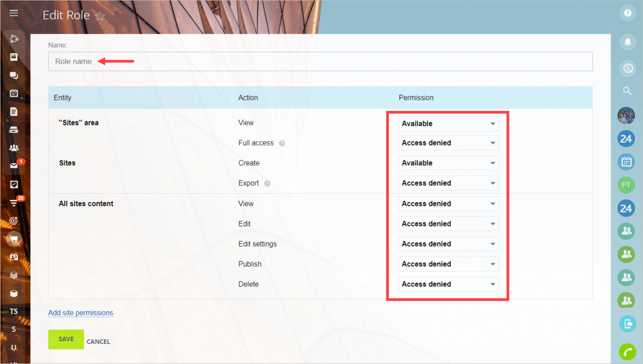Click the Permission column header
Image resolution: width=643 pixels, height=364 pixels.
416,97
